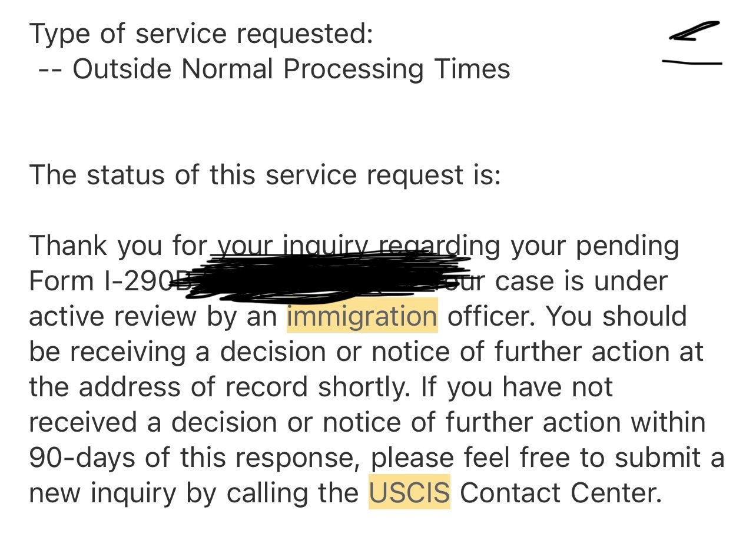Click the drawn underline stroke beneath pen mark
This screenshot has width=756, height=540.
click(x=692, y=61)
